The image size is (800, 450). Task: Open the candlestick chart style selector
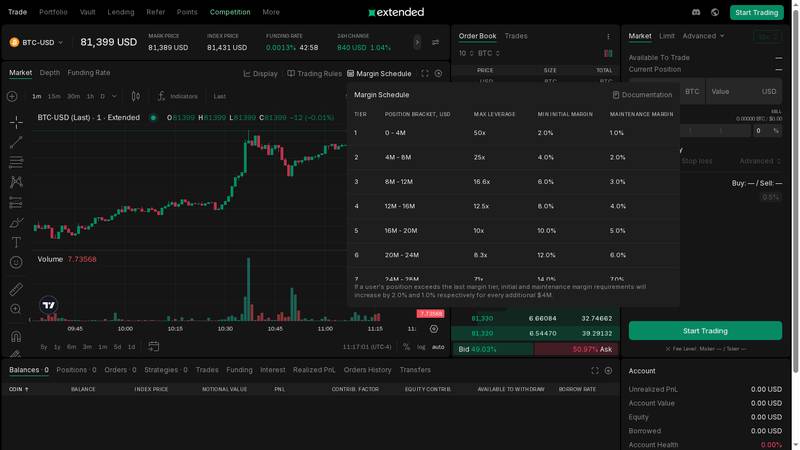(x=136, y=96)
